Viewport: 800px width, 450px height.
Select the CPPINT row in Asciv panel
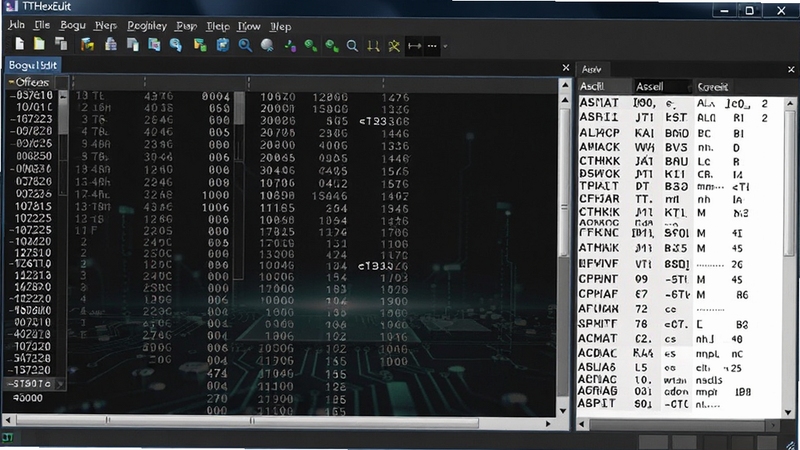click(x=680, y=279)
